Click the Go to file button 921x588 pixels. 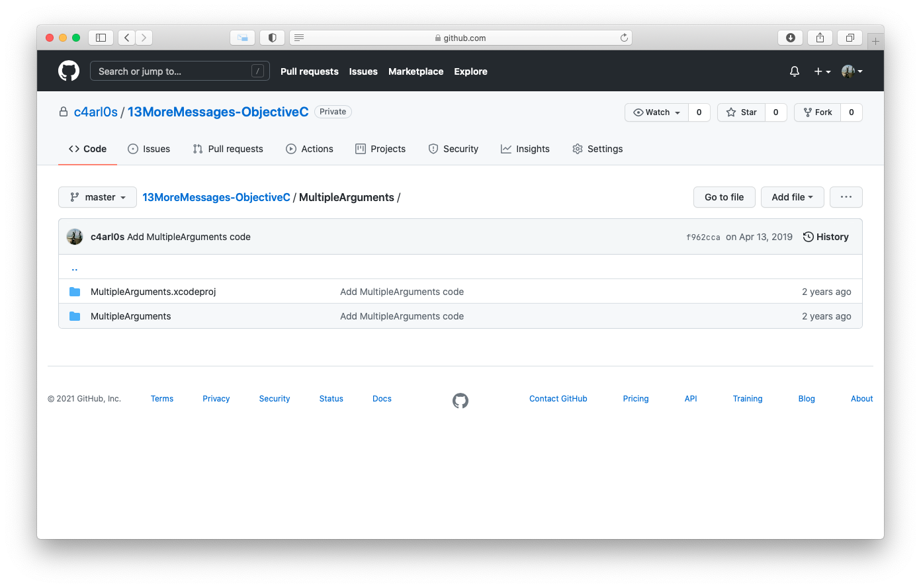[724, 197]
